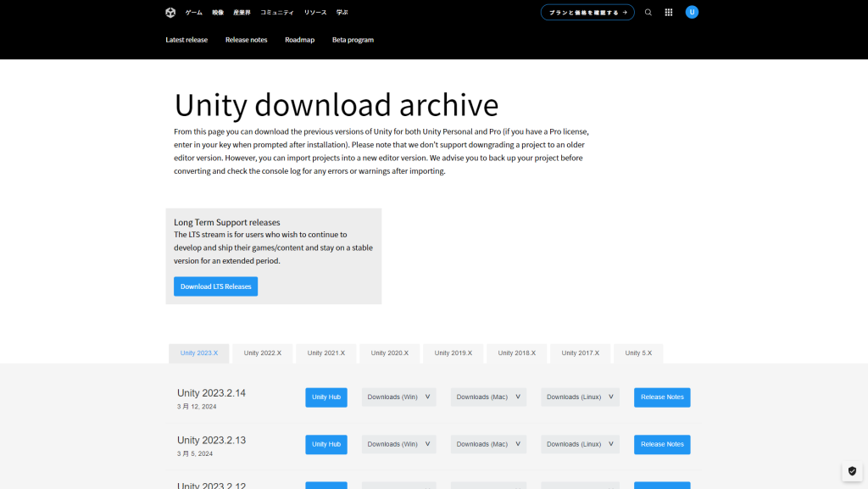
Task: Open the ゲーム menu
Action: click(194, 12)
